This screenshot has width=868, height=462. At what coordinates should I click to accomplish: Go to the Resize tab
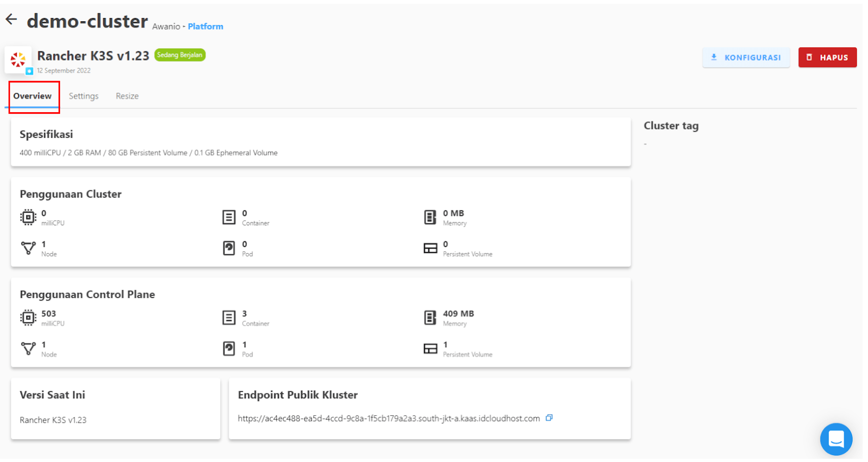tap(127, 96)
